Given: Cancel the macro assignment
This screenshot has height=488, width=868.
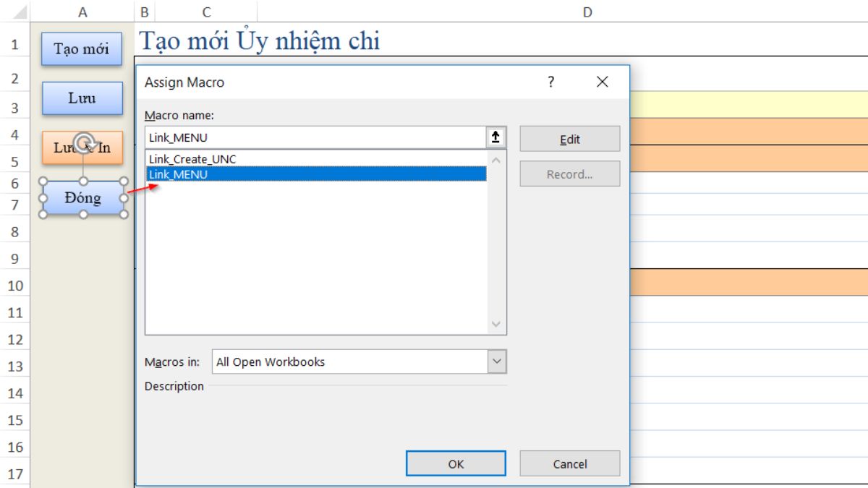Looking at the screenshot, I should pos(569,464).
